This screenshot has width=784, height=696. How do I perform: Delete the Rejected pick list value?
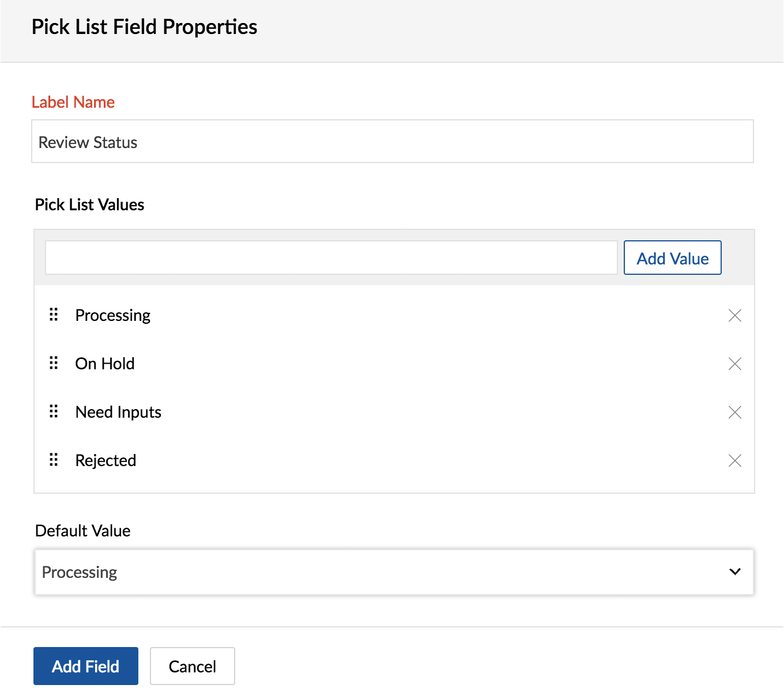tap(734, 460)
